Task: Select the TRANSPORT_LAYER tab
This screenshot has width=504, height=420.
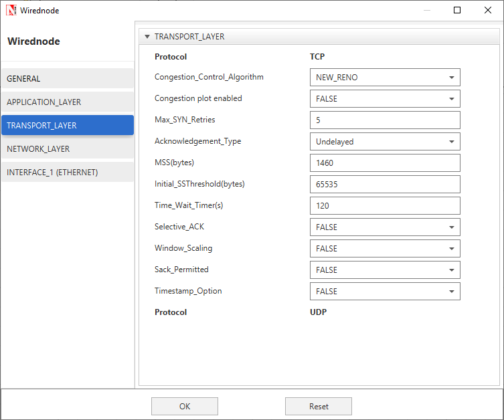Action: point(67,125)
